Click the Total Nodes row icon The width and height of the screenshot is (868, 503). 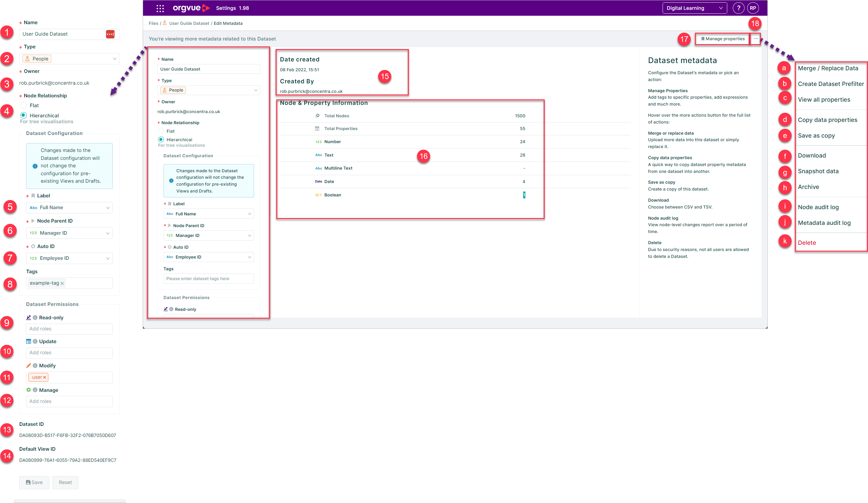pyautogui.click(x=317, y=116)
